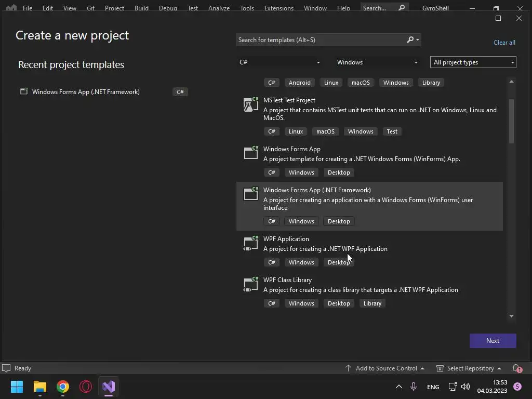Viewport: 532px width, 399px height.
Task: Show hidden system tray icons chevron
Action: click(399, 387)
